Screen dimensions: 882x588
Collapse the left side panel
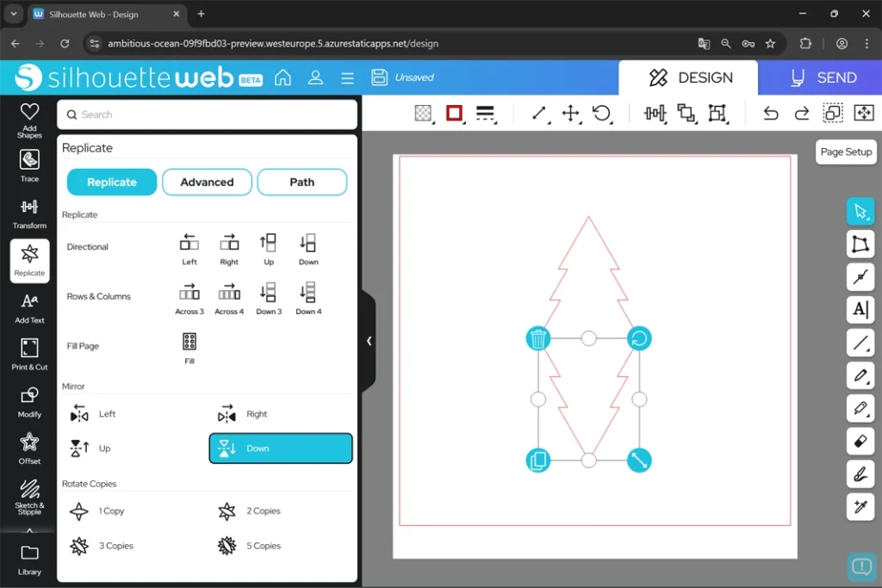tap(369, 341)
